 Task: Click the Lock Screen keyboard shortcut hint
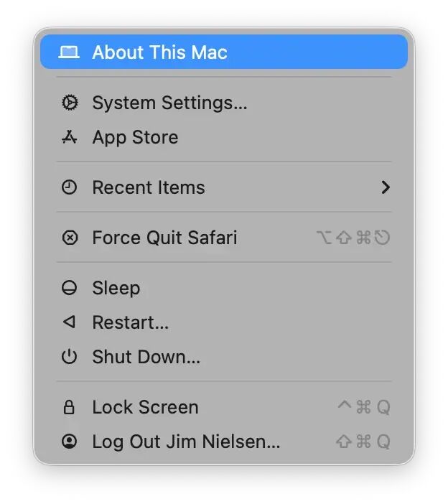[364, 407]
